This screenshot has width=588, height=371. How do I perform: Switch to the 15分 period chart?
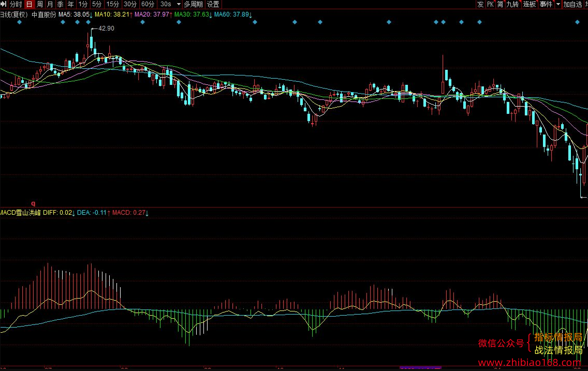[112, 4]
